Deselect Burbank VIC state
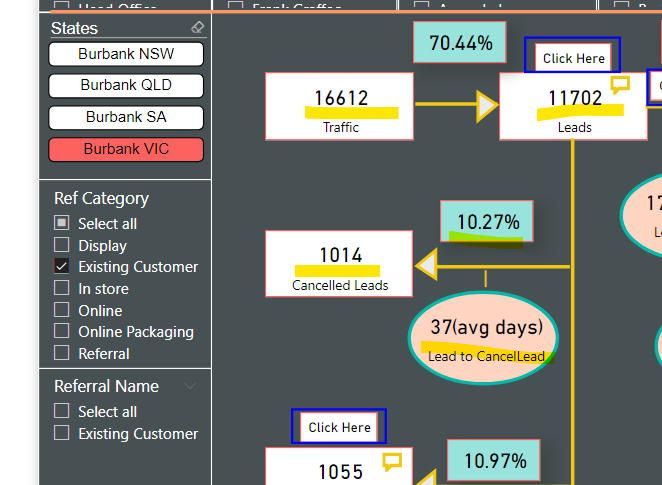This screenshot has width=662, height=485. 126,149
